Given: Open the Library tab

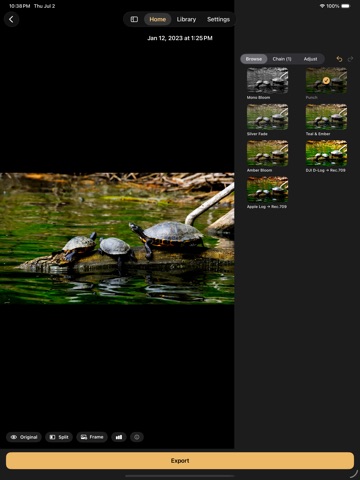Looking at the screenshot, I should [186, 19].
